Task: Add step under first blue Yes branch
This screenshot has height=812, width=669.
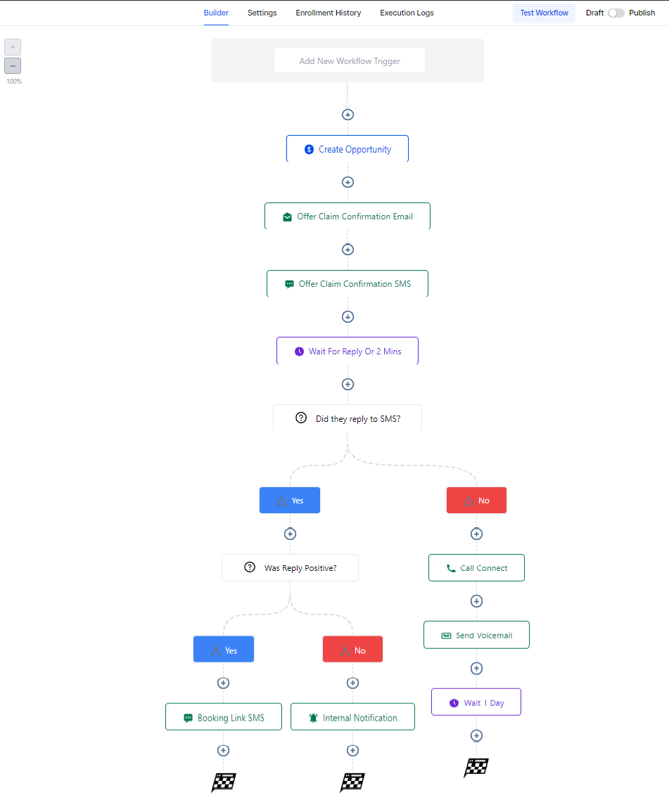Action: [x=291, y=534]
